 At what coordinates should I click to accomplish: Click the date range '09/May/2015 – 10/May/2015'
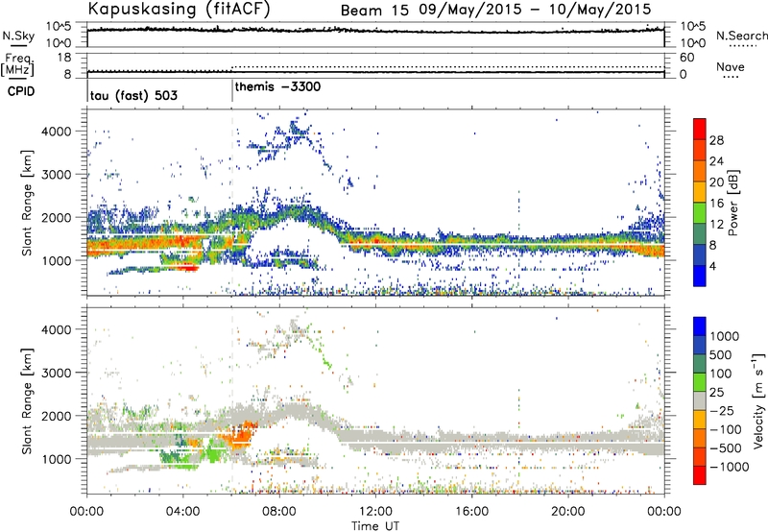pos(535,10)
